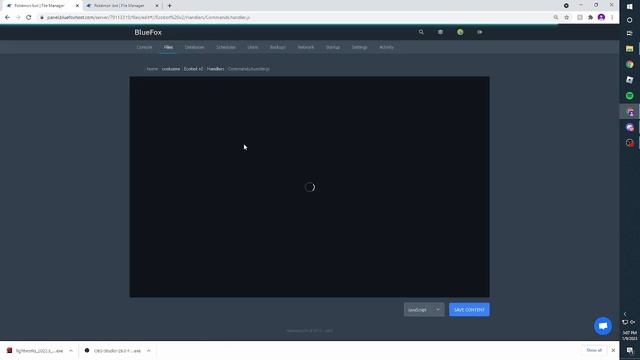Viewport: 640px width, 360px height.
Task: Open a new browser tab with plus
Action: (169, 6)
